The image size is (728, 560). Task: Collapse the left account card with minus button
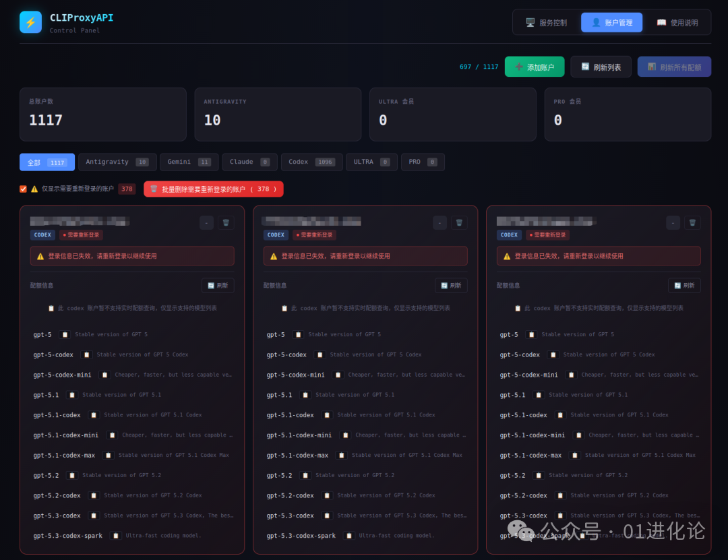click(x=207, y=223)
